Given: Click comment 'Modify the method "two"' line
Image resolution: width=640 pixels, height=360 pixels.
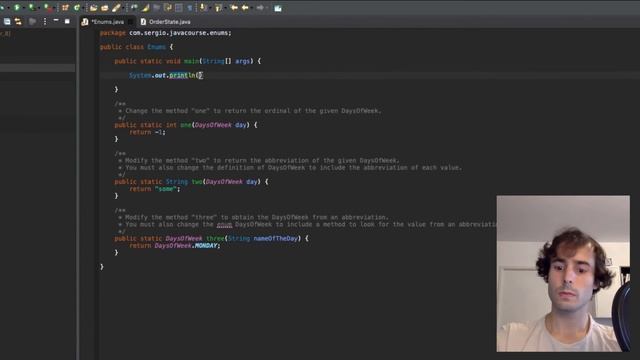Looking at the screenshot, I should (x=259, y=160).
